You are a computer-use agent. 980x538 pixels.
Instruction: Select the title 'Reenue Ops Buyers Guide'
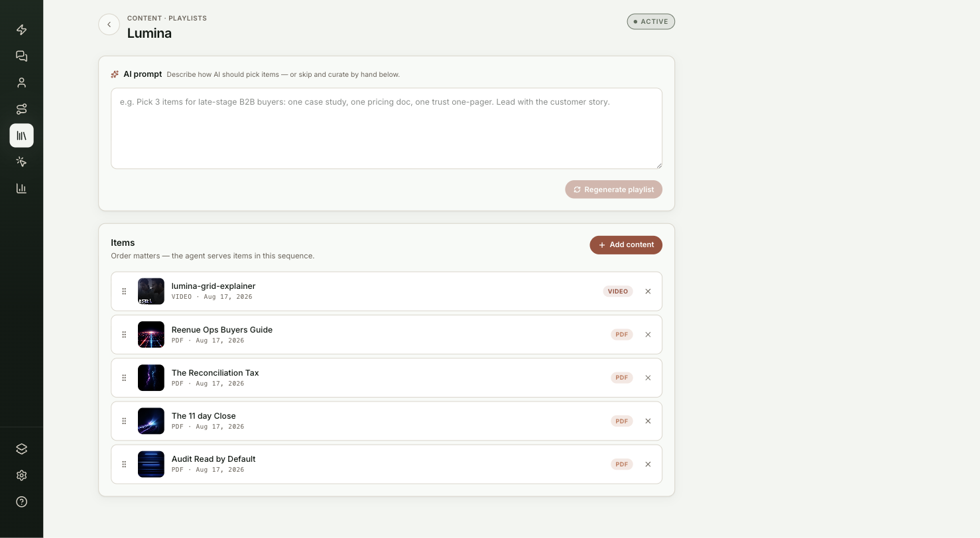[222, 330]
